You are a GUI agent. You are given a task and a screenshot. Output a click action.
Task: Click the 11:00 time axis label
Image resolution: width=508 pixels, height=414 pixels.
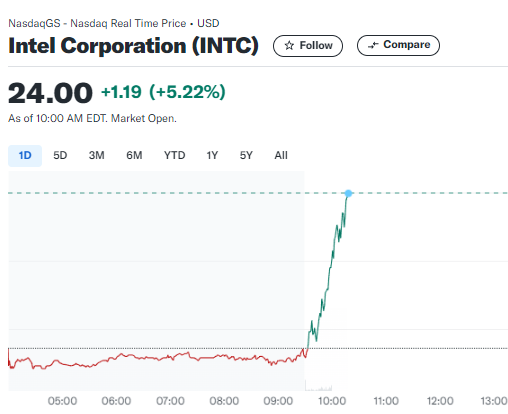(386, 401)
